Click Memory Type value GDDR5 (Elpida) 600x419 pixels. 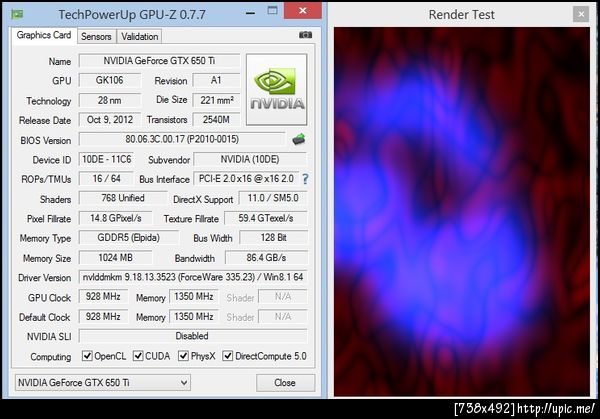tap(129, 238)
